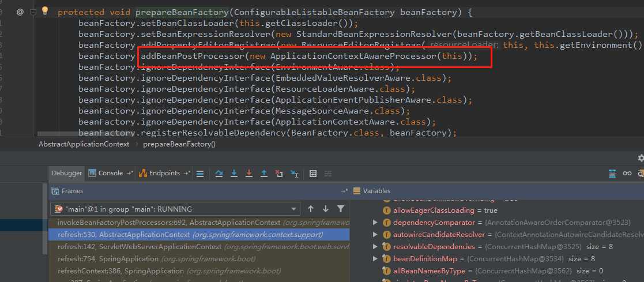Expand the dependencyComparator variable node
Screen dimensions: 644x282
[x=375, y=223]
